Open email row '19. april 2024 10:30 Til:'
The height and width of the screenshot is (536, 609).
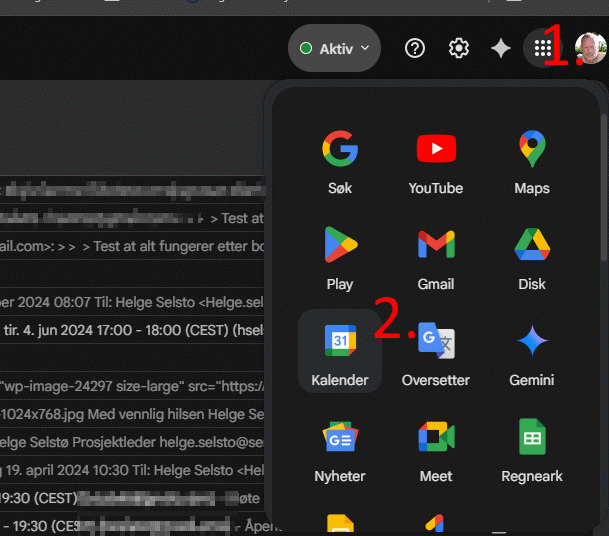[x=132, y=470]
